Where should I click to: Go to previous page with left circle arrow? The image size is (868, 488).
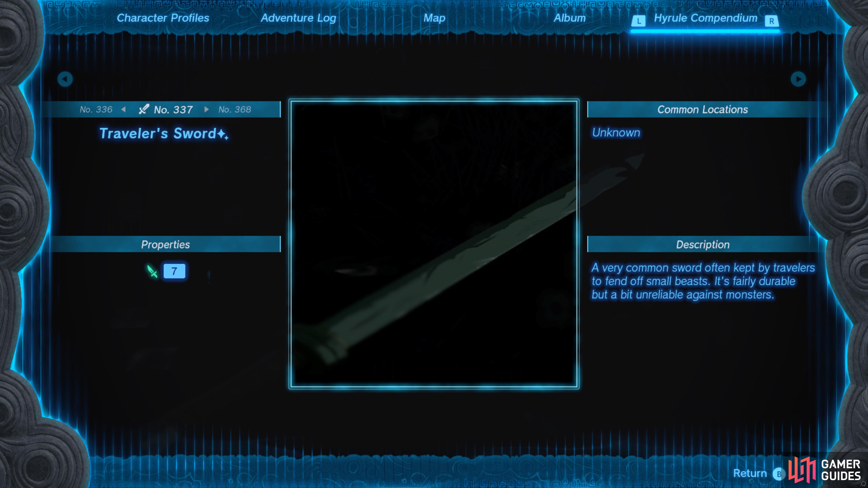point(65,79)
